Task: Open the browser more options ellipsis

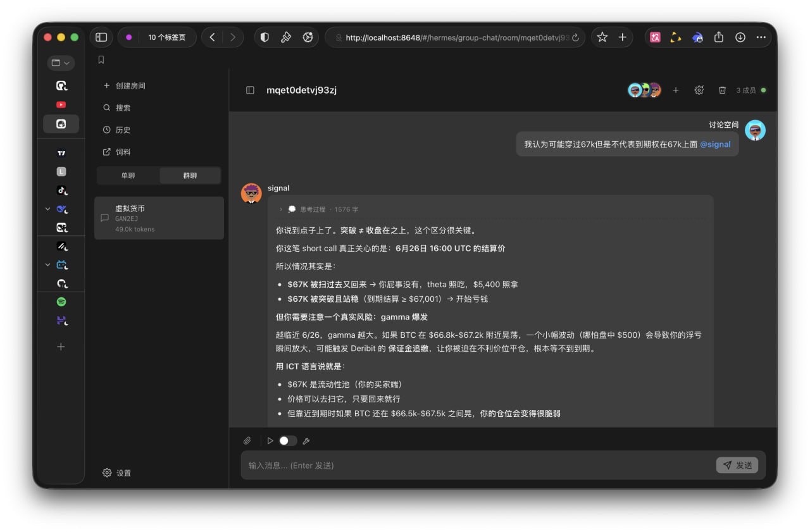Action: click(761, 37)
